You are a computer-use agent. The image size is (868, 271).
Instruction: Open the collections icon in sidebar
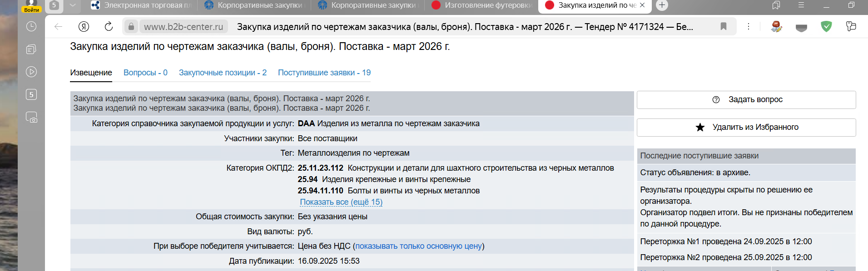click(31, 49)
